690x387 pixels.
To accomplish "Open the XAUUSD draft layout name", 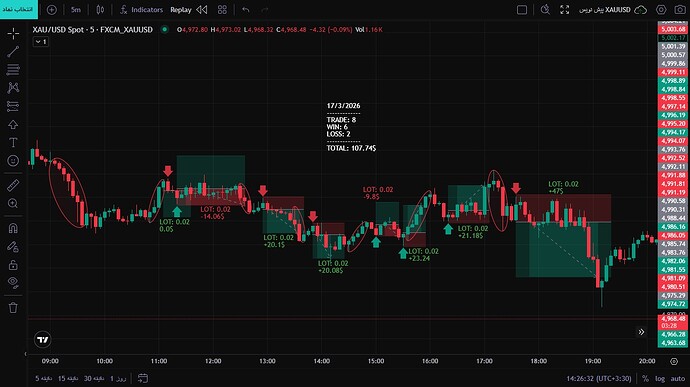I will pos(605,10).
